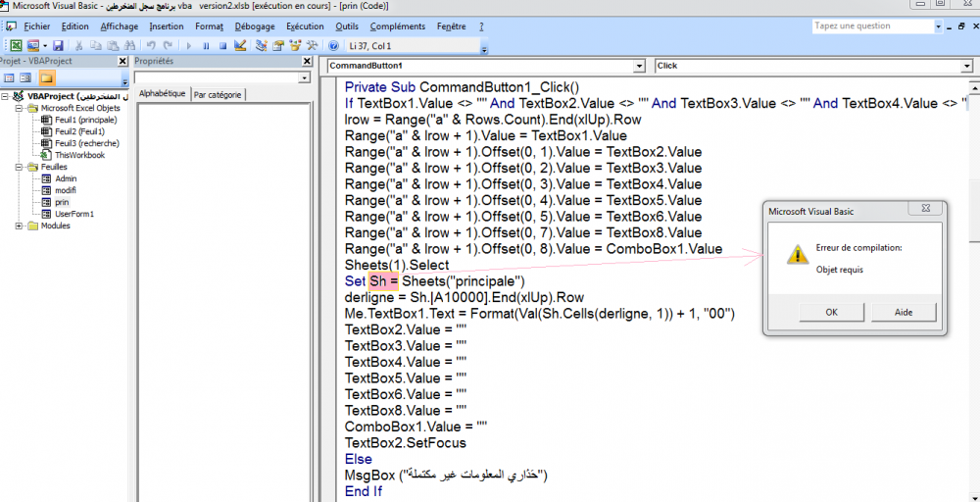
Task: Open the Format menu
Action: coord(210,26)
